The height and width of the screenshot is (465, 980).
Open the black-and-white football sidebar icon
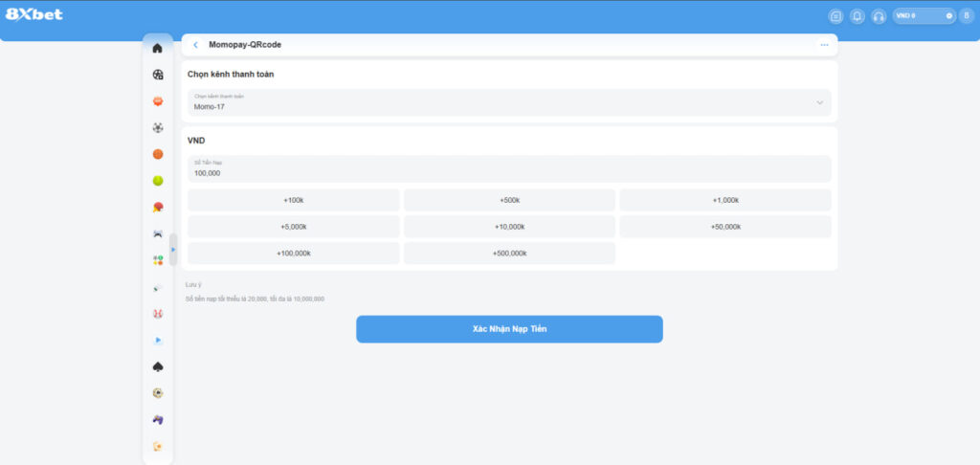(158, 127)
